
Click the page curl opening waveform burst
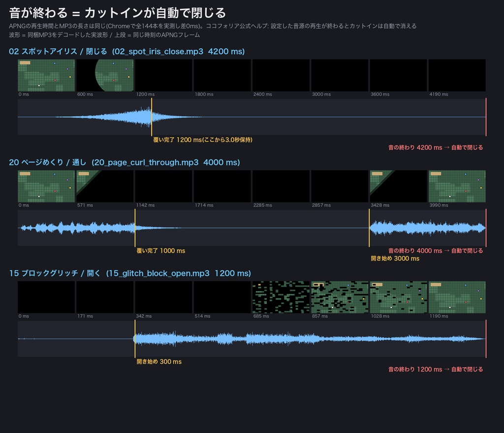(x=428, y=228)
